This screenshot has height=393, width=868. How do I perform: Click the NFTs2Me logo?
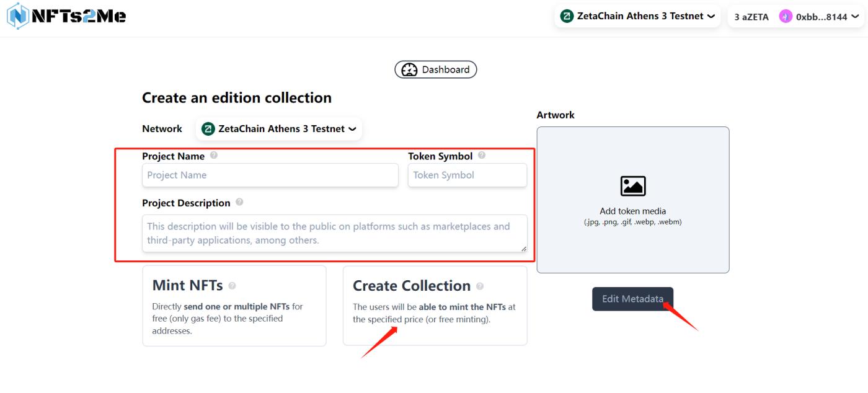pos(66,16)
